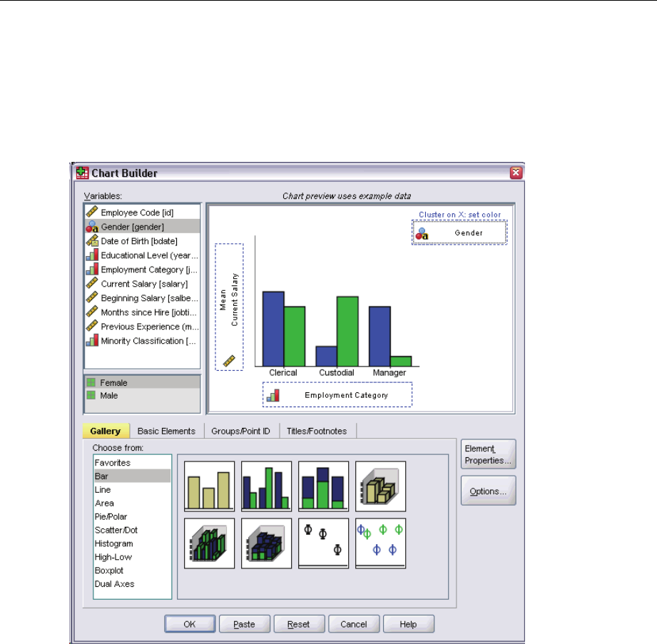Click the green category icon beside Female

coord(91,382)
